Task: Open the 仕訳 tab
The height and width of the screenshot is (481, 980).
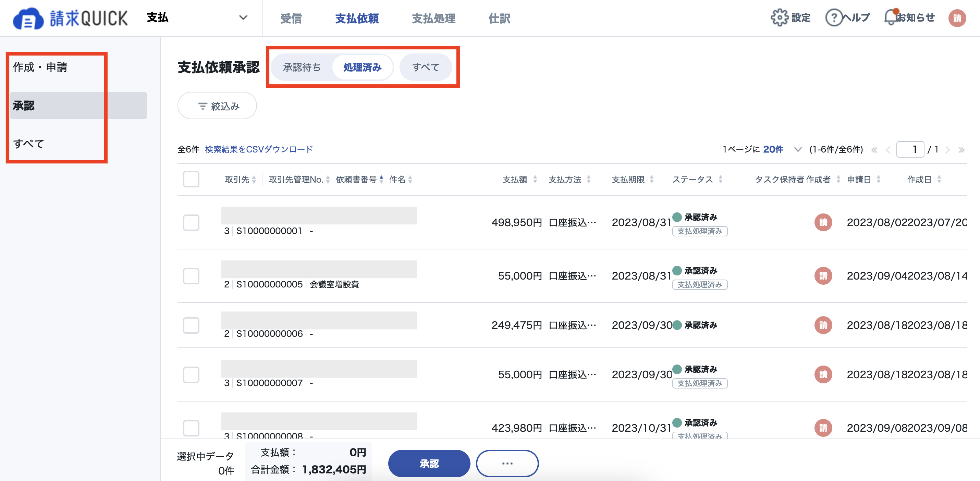Action: (x=499, y=18)
